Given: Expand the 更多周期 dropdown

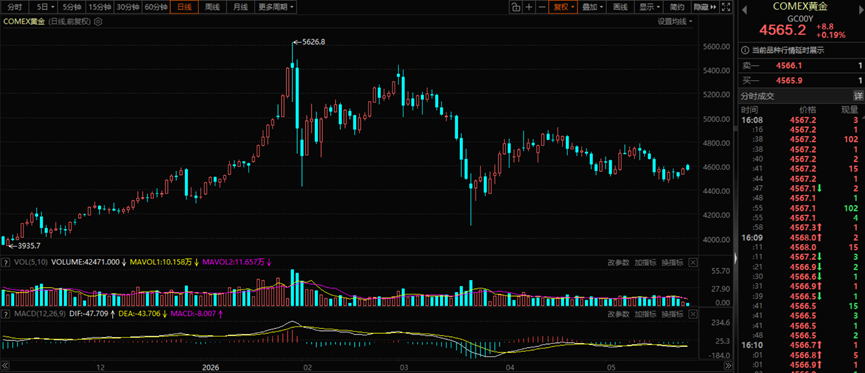Looking at the screenshot, I should 275,7.
